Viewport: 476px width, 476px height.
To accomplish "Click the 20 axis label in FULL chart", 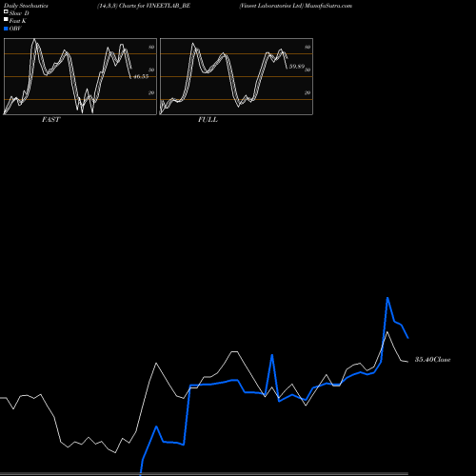I will 307,92.
